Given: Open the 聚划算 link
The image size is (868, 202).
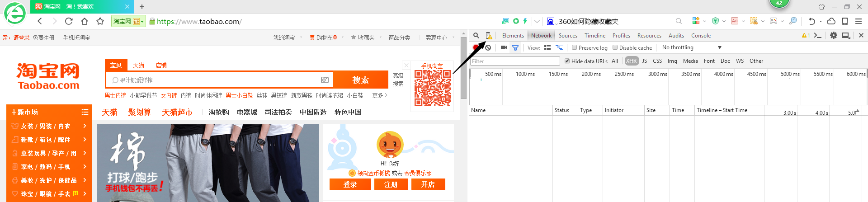Looking at the screenshot, I should [140, 112].
